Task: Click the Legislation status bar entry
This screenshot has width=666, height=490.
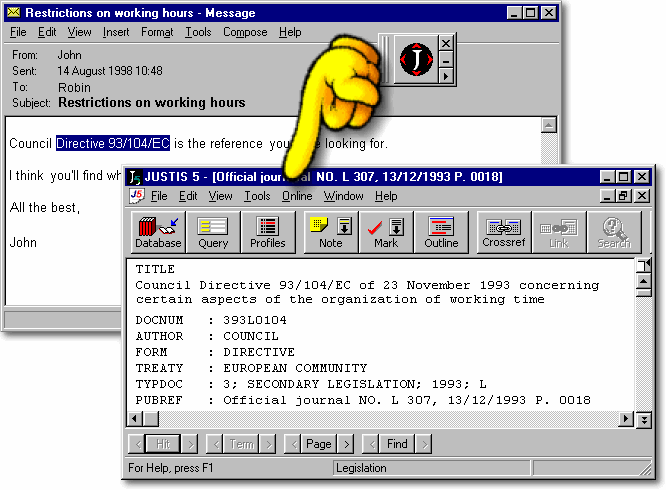Action: (361, 468)
